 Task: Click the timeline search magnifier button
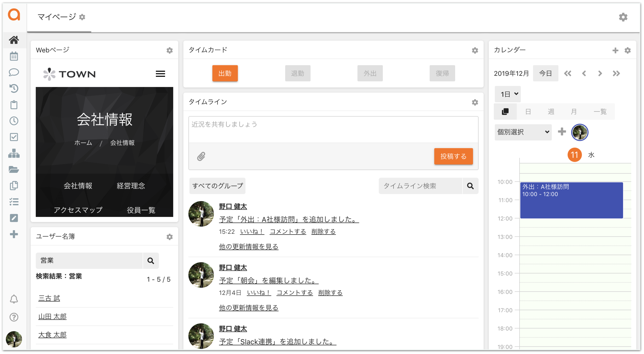[x=470, y=186]
